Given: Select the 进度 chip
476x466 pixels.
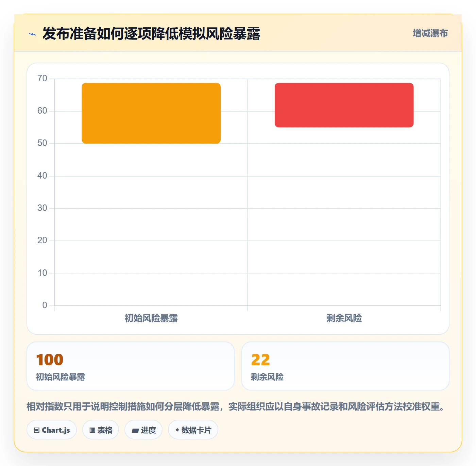Looking at the screenshot, I should 143,430.
